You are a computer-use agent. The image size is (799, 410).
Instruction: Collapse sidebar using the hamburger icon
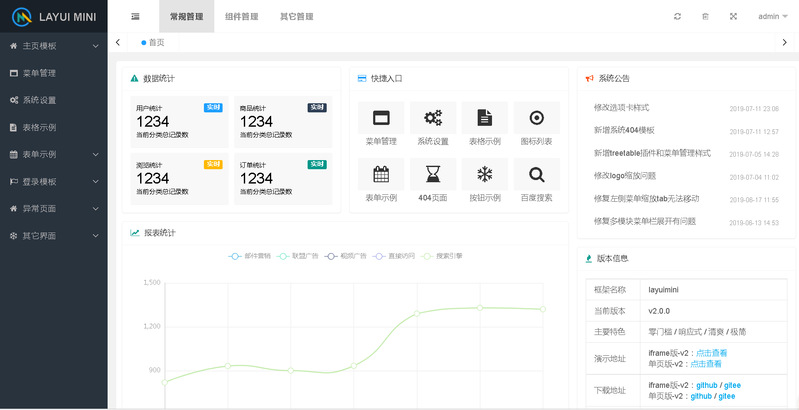[x=135, y=16]
